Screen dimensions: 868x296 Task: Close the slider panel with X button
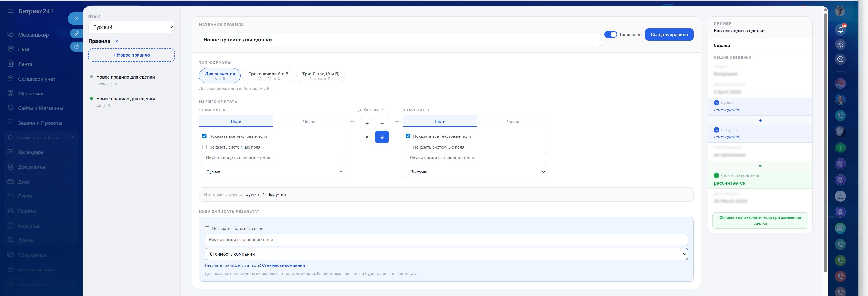pyautogui.click(x=76, y=19)
